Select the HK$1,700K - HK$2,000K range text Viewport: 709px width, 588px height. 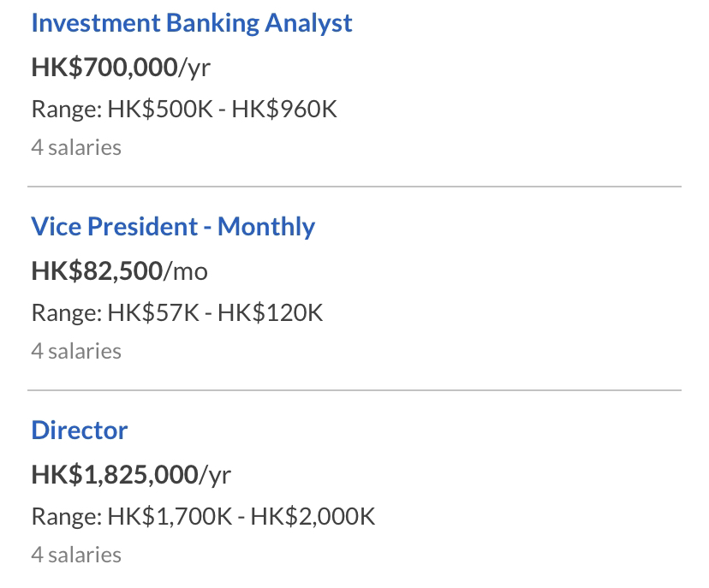(241, 516)
